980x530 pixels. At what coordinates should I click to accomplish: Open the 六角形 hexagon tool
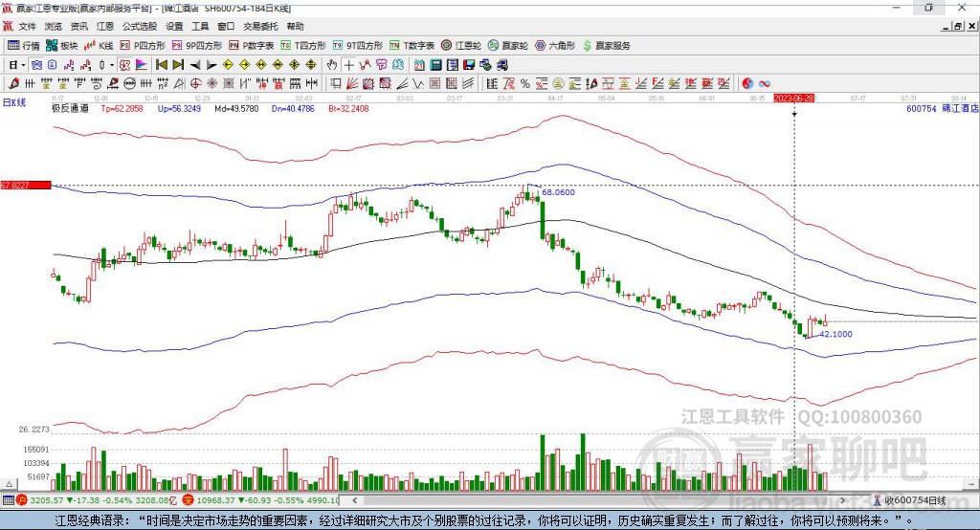(x=555, y=46)
